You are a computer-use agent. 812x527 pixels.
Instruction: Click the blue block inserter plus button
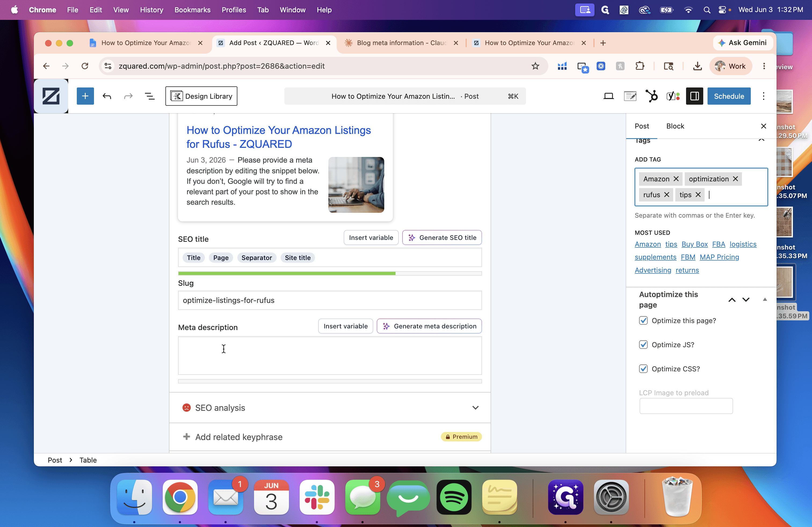click(85, 96)
